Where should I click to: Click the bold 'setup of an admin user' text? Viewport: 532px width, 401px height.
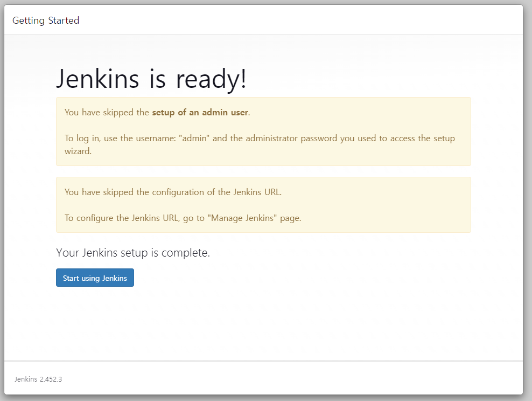(x=200, y=113)
